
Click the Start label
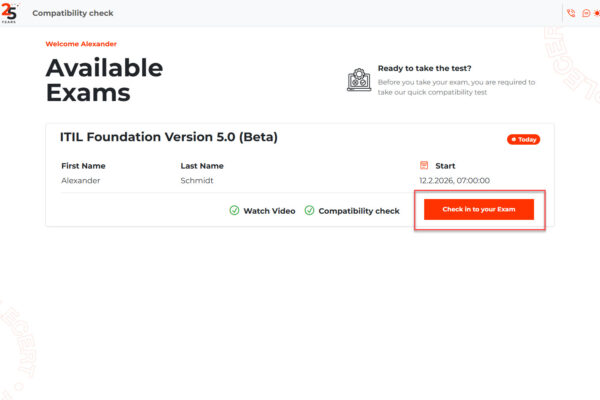445,166
